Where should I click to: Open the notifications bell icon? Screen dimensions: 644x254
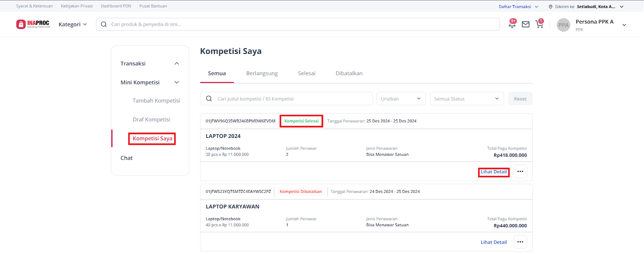tap(512, 24)
